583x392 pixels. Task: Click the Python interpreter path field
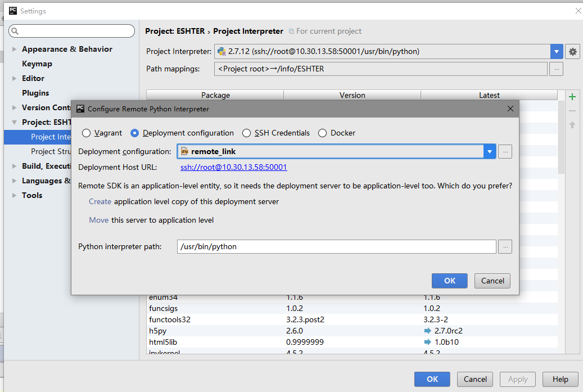coord(337,246)
